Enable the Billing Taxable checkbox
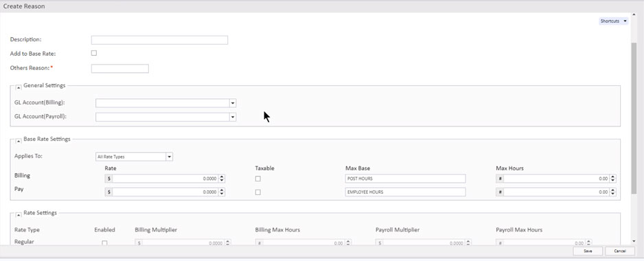This screenshot has height=261, width=644. pos(258,179)
